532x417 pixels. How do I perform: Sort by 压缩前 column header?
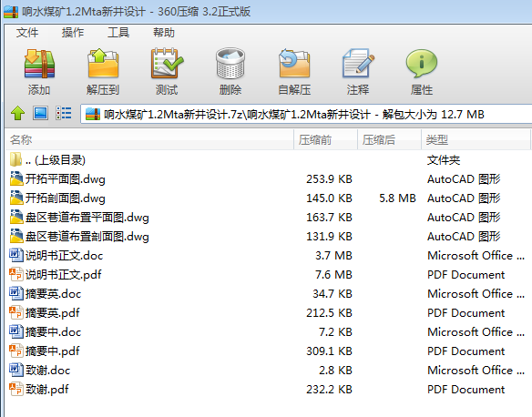point(325,139)
